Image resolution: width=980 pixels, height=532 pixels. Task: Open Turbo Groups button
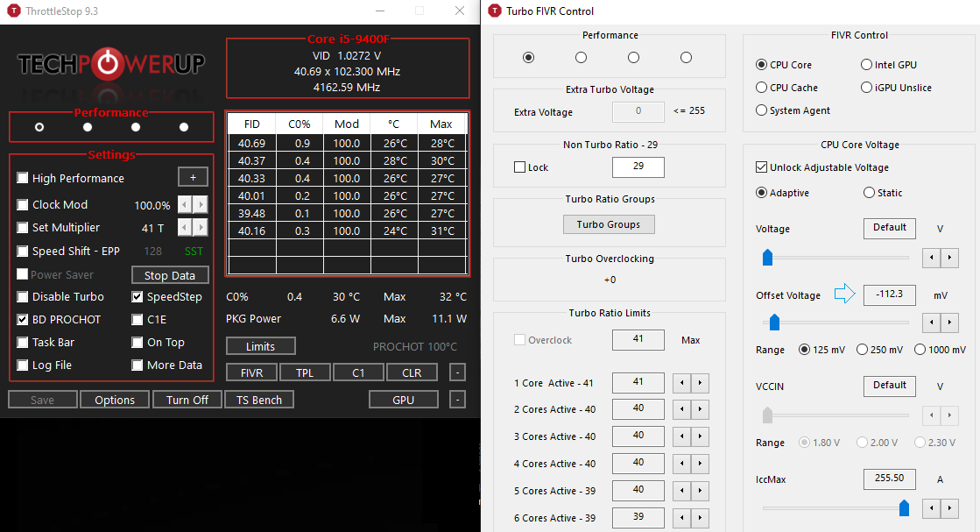[609, 224]
